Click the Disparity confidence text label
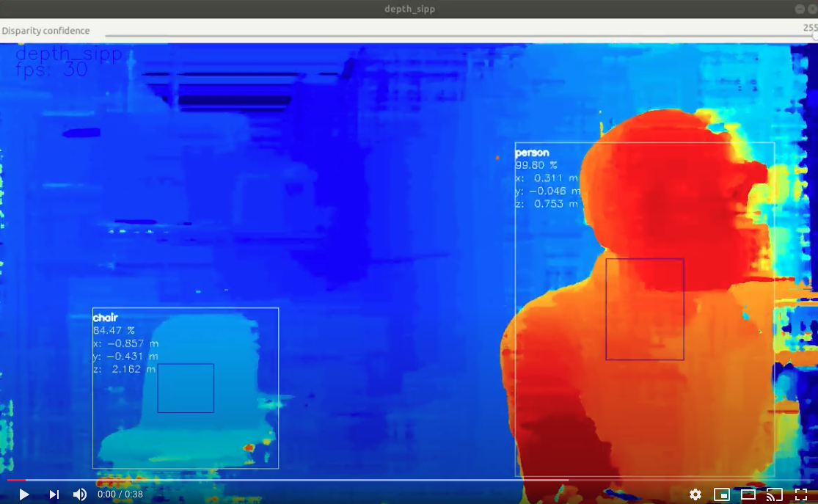The image size is (818, 504). (45, 31)
